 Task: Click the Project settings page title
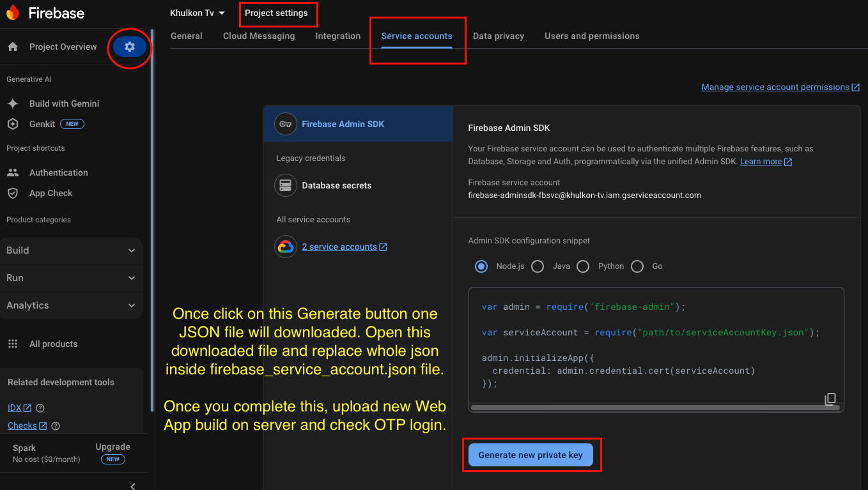click(276, 13)
